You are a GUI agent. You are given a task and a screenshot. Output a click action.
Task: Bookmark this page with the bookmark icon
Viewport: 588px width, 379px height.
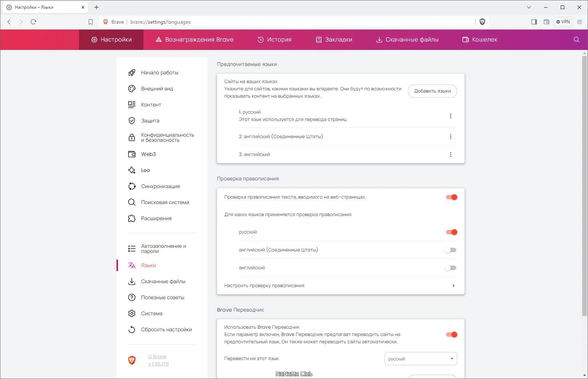point(91,22)
